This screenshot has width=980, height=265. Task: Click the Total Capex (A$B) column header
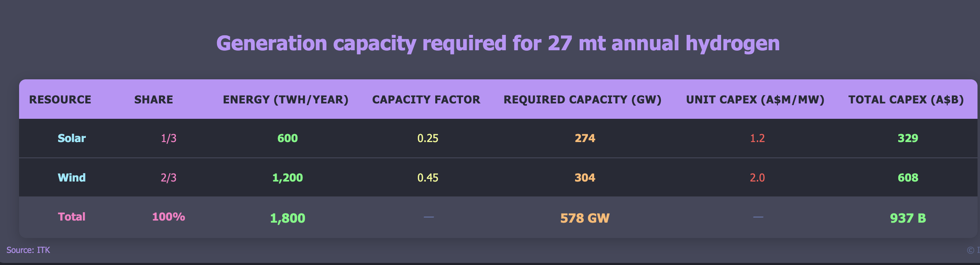(906, 100)
